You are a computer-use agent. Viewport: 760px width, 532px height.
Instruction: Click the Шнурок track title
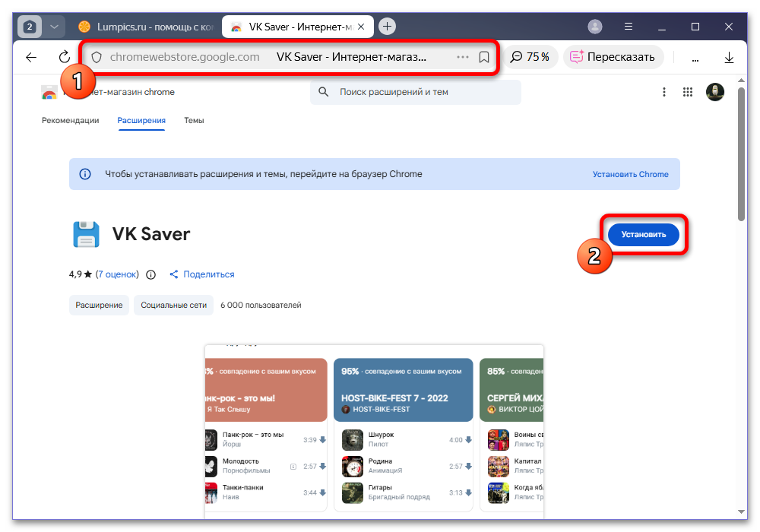coord(381,435)
